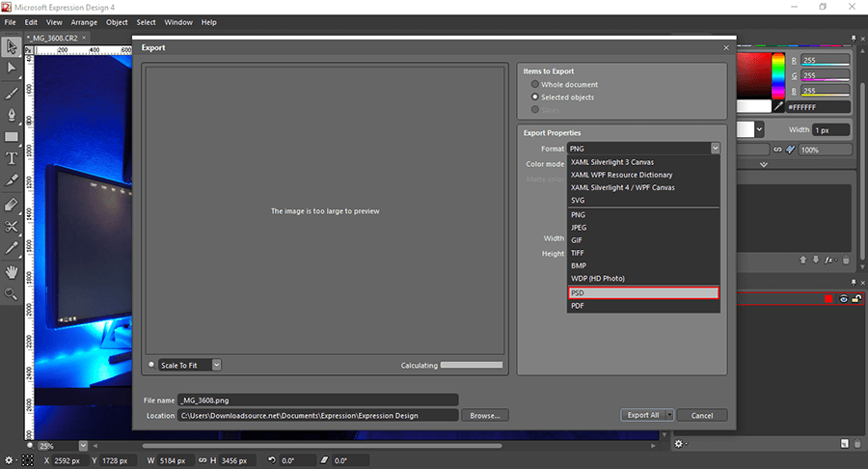Viewport: 868px width, 469px height.
Task: Toggle the layer lock icon
Action: click(x=856, y=299)
